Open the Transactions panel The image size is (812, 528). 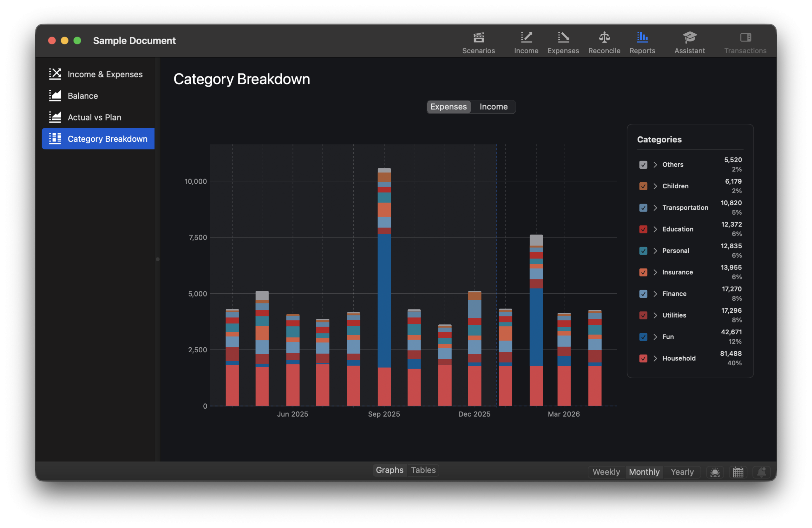(745, 41)
